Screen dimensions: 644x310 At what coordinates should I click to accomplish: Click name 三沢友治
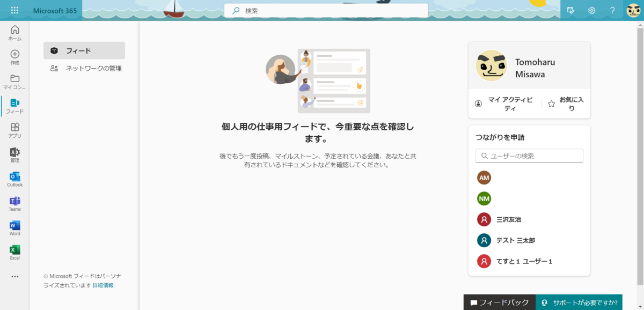click(509, 219)
